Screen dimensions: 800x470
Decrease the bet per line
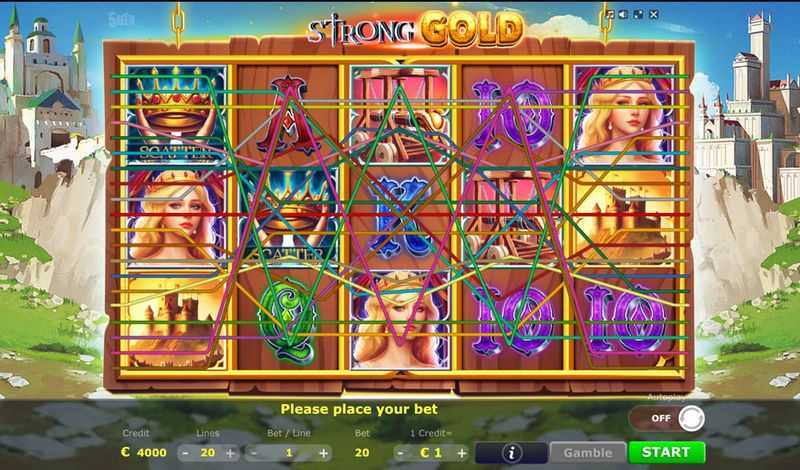coord(254,453)
